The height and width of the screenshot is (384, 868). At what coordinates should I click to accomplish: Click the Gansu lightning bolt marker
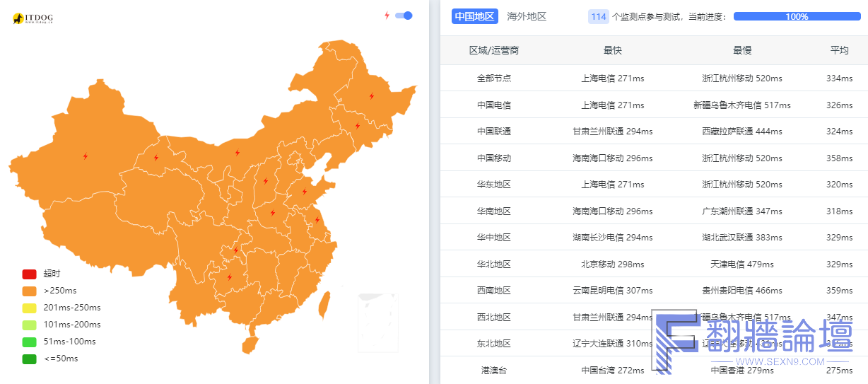156,158
